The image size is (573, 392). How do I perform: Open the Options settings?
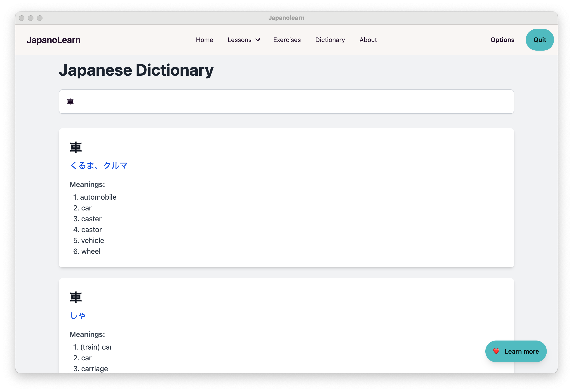pyautogui.click(x=502, y=40)
